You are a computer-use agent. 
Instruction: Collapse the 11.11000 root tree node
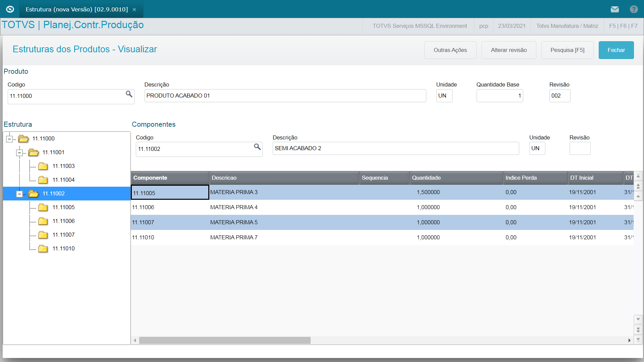[9, 139]
